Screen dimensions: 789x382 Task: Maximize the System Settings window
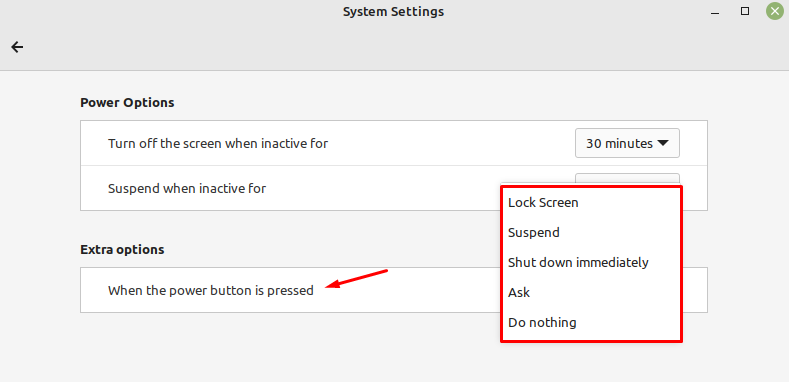coord(745,11)
